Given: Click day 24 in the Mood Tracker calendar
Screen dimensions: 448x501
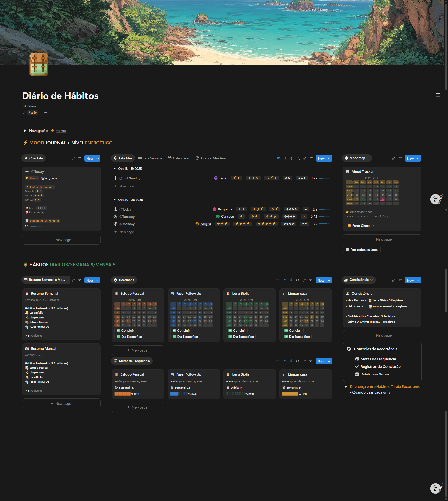Looking at the screenshot, I should [383, 199].
